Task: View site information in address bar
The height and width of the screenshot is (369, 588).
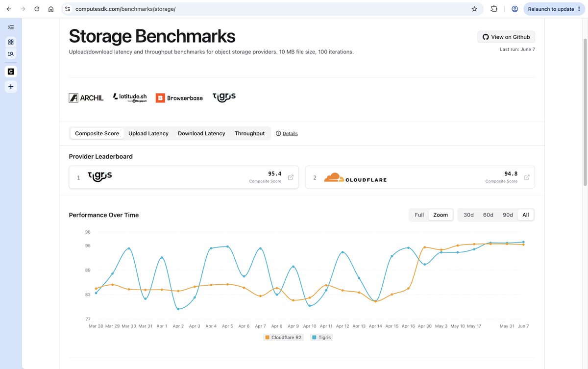Action: (68, 9)
